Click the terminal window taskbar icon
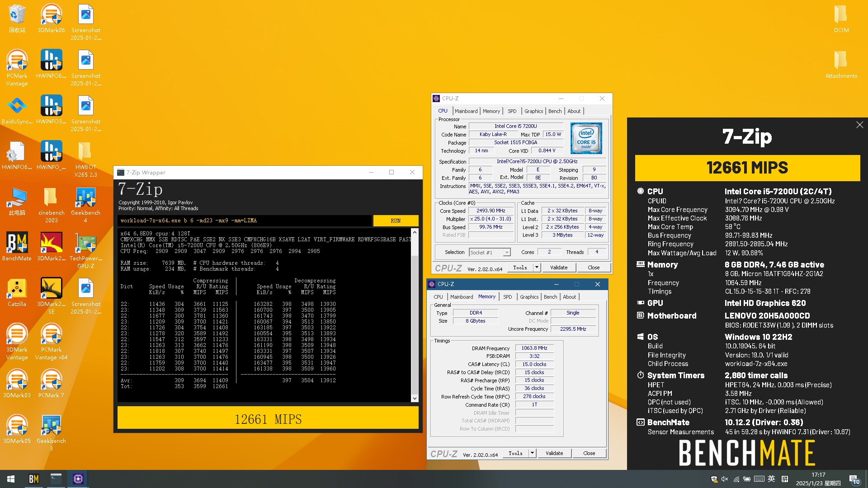Viewport: 868px width, 488px height. tap(56, 479)
